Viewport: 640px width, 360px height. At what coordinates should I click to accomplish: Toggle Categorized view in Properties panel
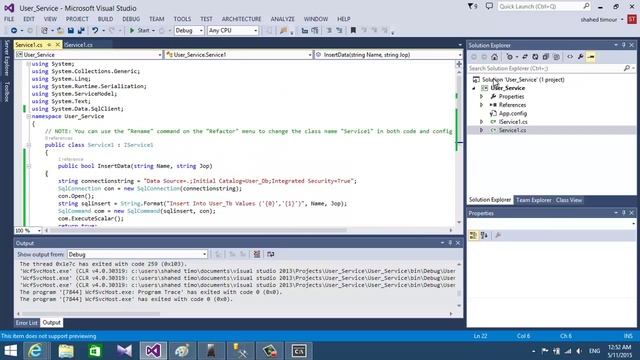[x=473, y=236]
